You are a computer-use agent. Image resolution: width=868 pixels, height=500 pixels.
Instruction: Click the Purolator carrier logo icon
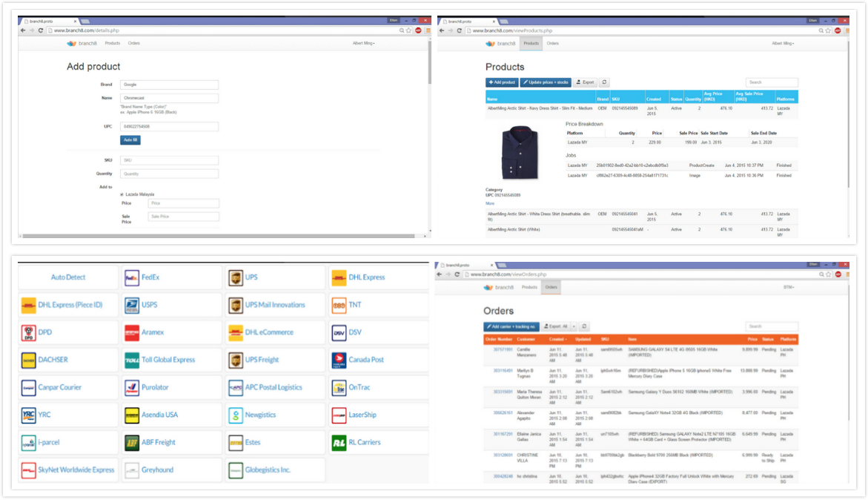(x=132, y=387)
